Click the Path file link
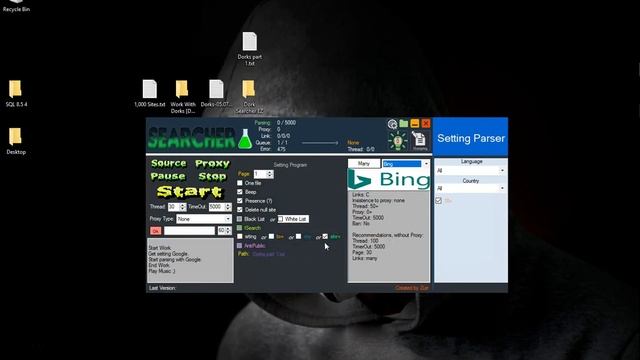The height and width of the screenshot is (360, 640). (269, 254)
